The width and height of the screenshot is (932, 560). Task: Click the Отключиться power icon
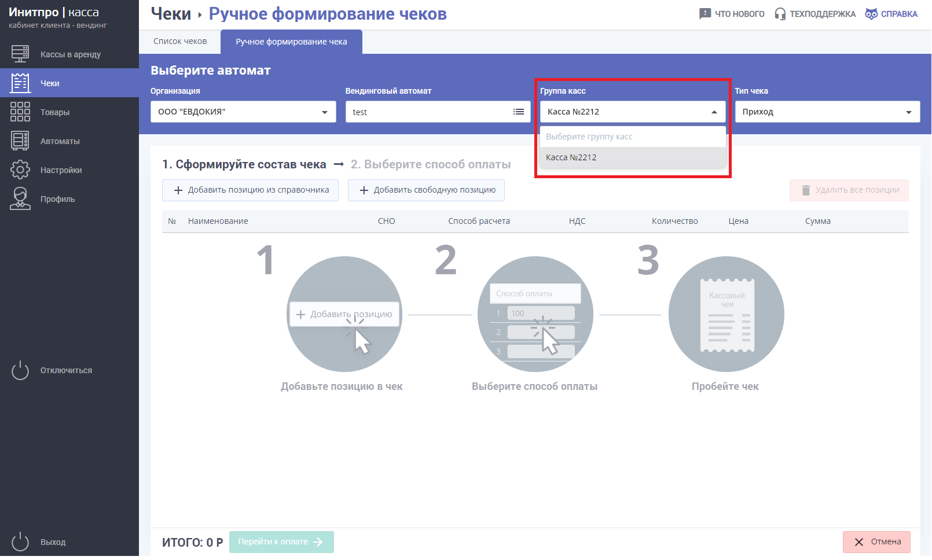tap(20, 370)
